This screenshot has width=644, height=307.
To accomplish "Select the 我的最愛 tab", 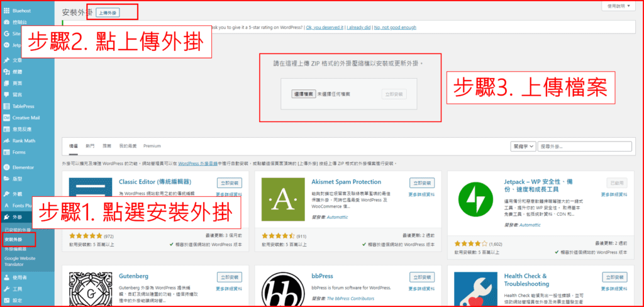I will [x=128, y=145].
